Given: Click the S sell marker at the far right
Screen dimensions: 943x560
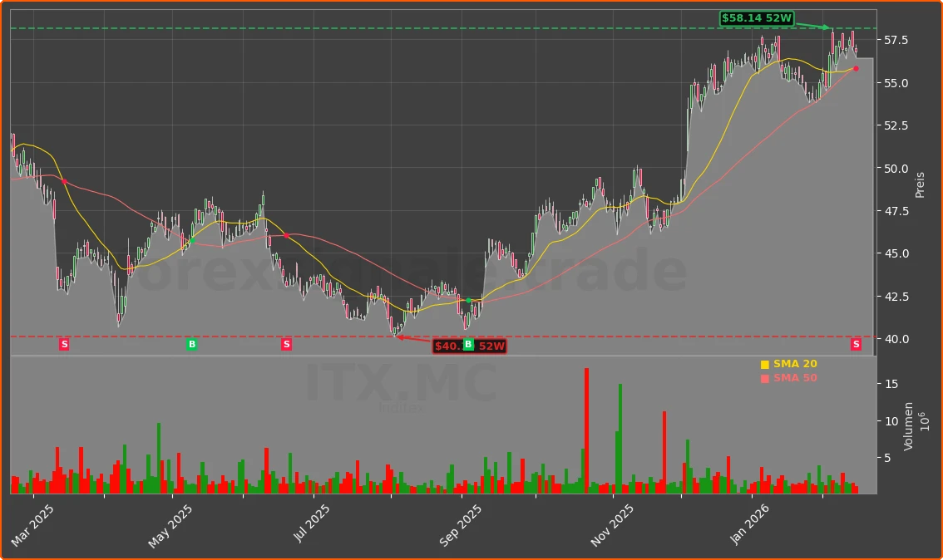Looking at the screenshot, I should pos(856,343).
